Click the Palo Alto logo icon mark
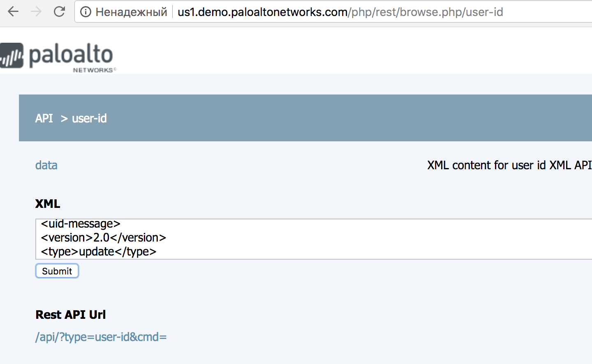 (12, 55)
